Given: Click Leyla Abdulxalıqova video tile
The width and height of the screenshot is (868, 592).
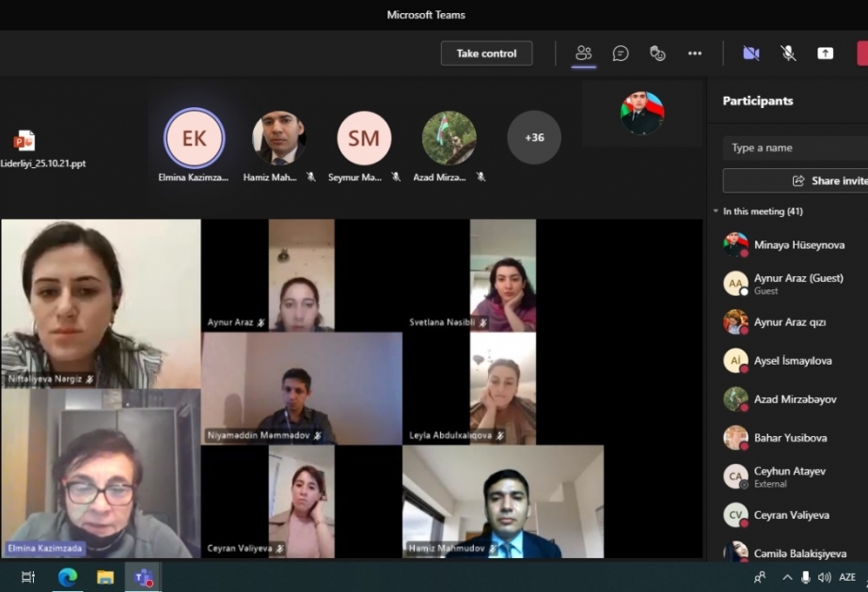Looking at the screenshot, I should click(502, 388).
